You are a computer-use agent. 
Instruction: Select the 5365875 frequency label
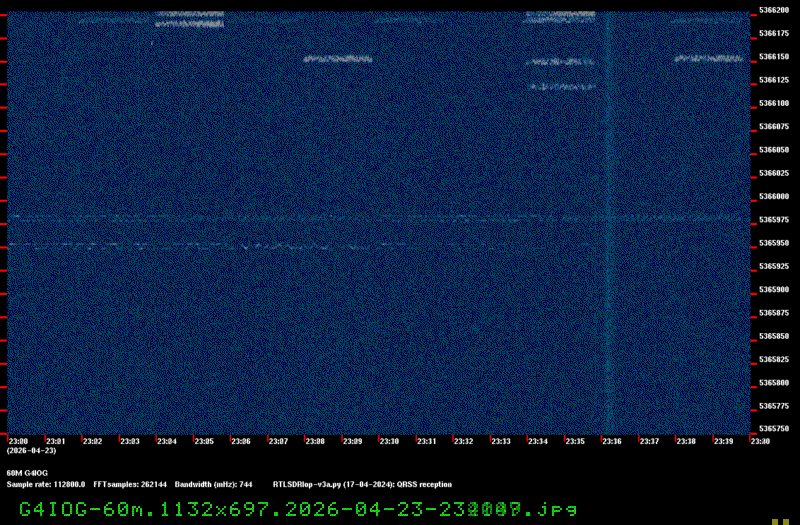tap(774, 313)
